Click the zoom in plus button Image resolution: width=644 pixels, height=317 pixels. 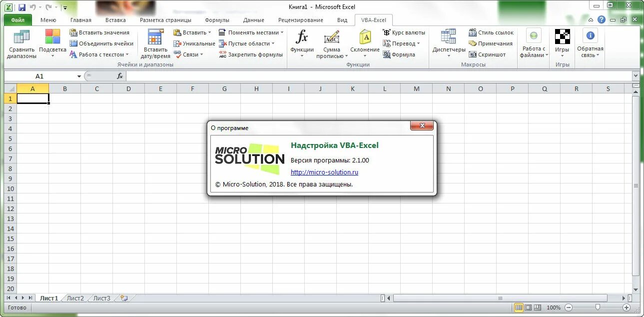click(x=627, y=307)
